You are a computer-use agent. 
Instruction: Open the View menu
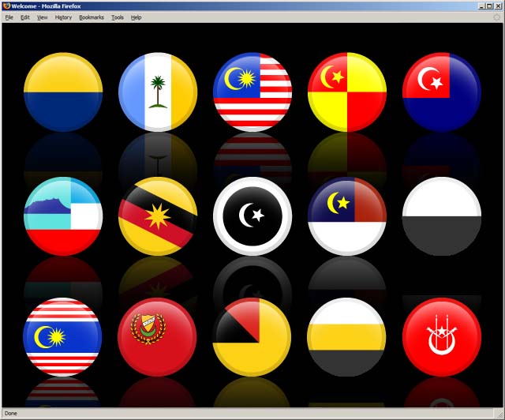(x=42, y=17)
